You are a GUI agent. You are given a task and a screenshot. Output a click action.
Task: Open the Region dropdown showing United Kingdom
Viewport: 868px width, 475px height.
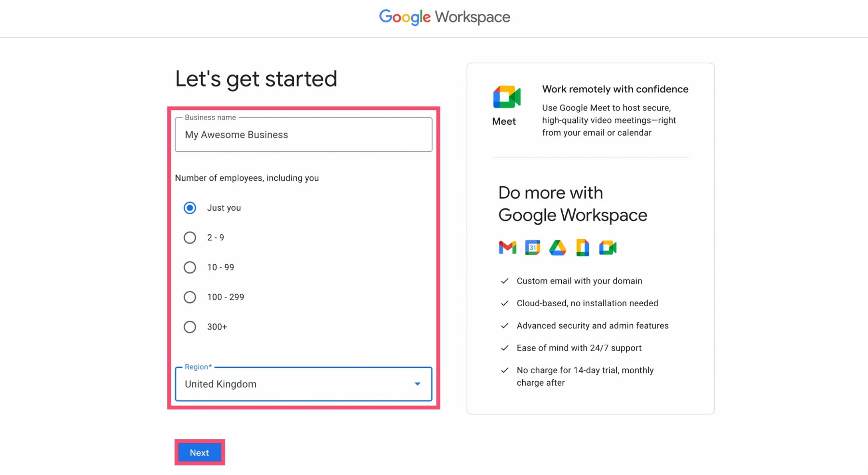303,384
